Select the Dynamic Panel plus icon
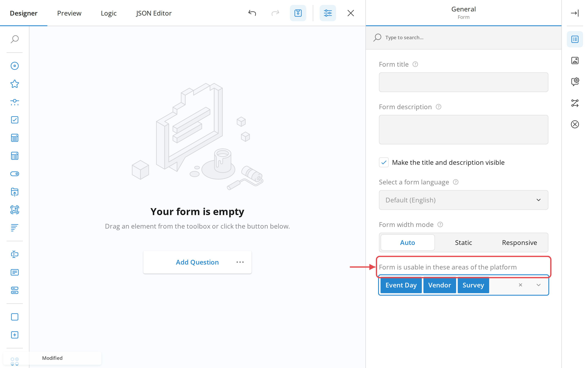The height and width of the screenshot is (368, 588). click(14, 335)
